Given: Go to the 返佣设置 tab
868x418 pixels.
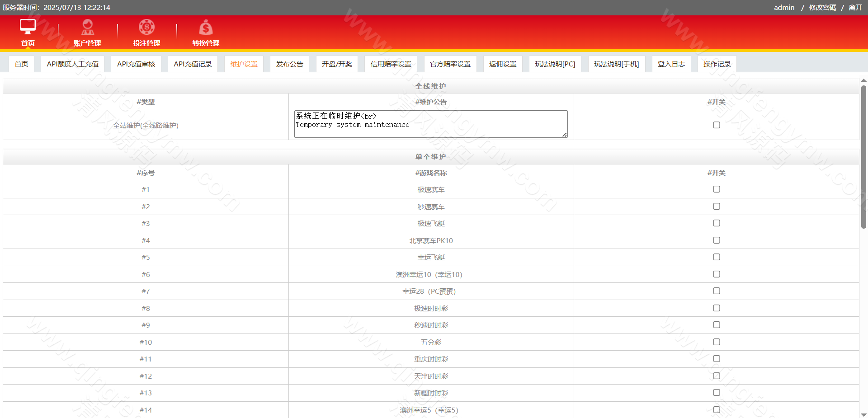Looking at the screenshot, I should (x=503, y=64).
